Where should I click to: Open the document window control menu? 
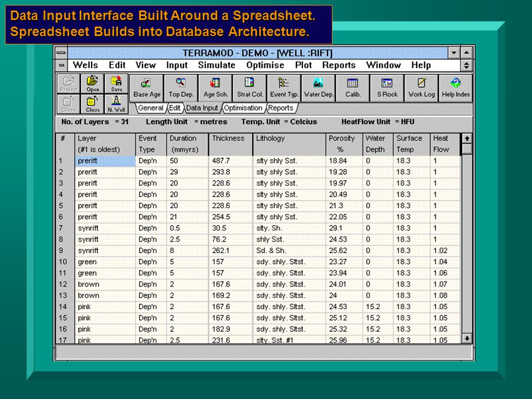(61, 65)
